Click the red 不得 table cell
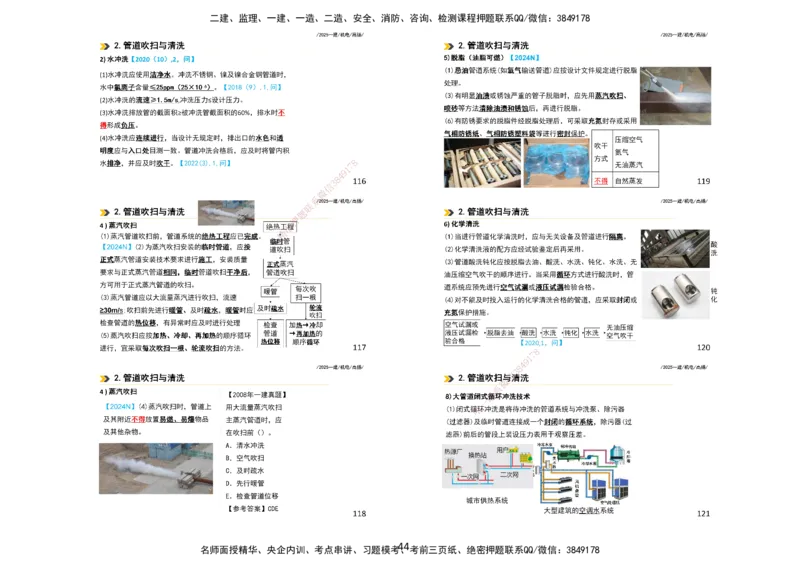This screenshot has height=566, width=800. coord(601,181)
